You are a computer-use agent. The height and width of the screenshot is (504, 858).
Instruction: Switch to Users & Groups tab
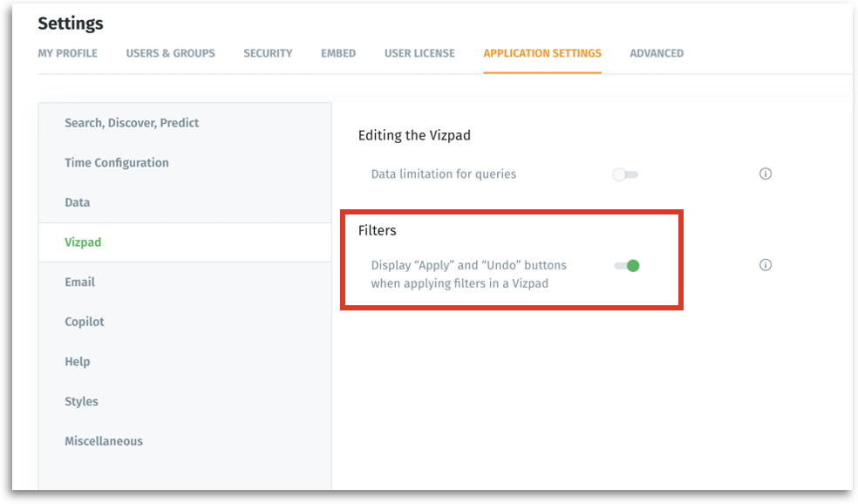click(x=170, y=53)
